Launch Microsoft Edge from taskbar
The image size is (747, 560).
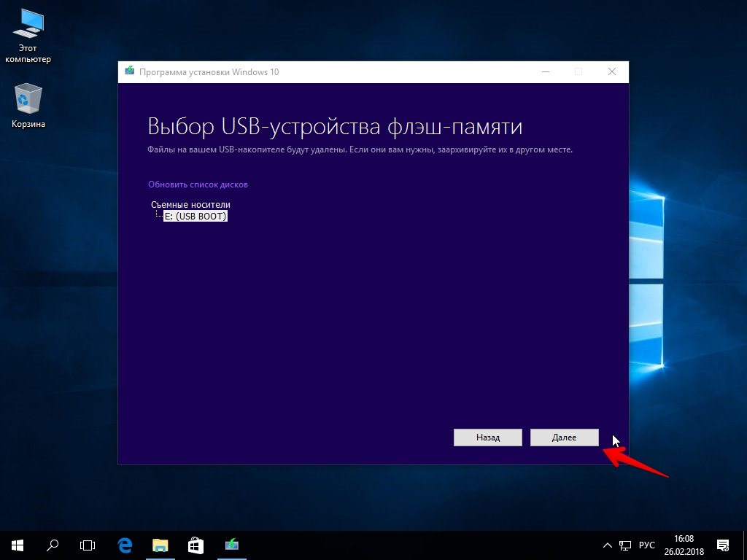click(x=125, y=545)
